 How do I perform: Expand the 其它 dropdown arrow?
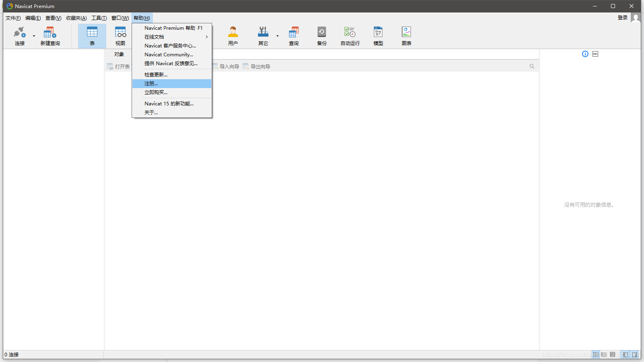pyautogui.click(x=277, y=36)
